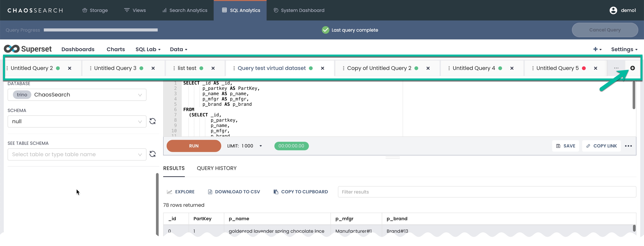Viewport: 644px width, 246px height.
Task: Click Download to CSV
Action: coord(234,192)
